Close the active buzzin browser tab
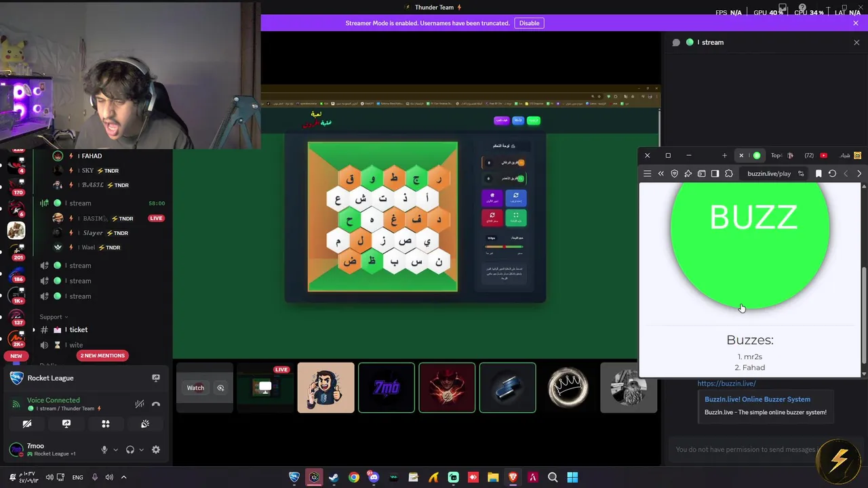This screenshot has height=488, width=868. (x=741, y=155)
